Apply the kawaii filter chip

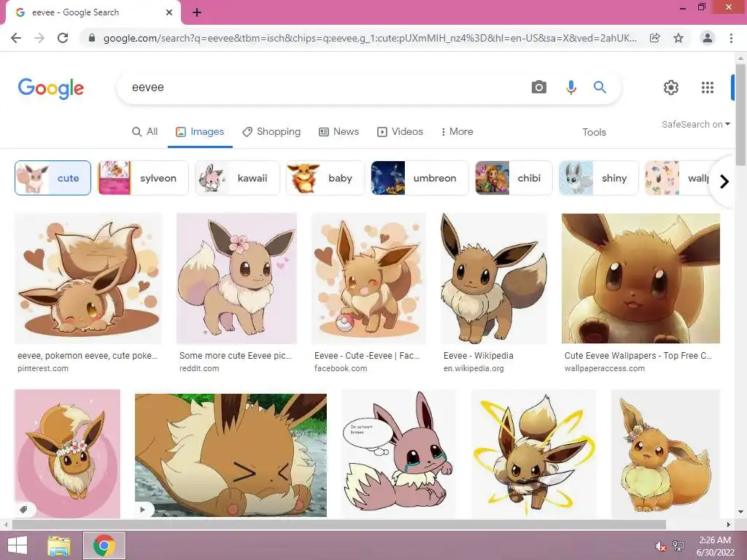[x=237, y=178]
